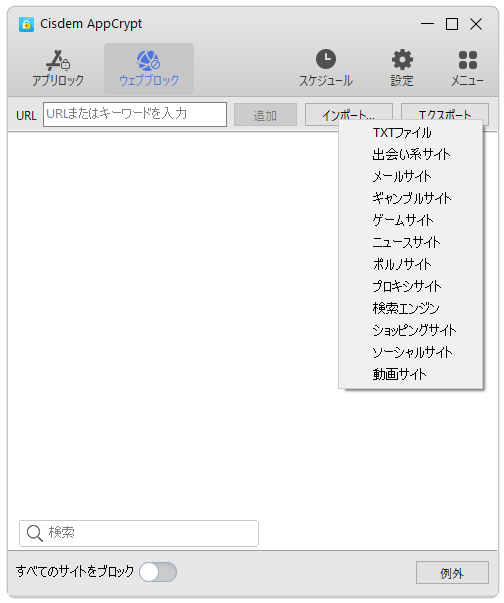504x603 pixels.
Task: Choose プロキシサイト from the import menu
Action: click(x=411, y=286)
